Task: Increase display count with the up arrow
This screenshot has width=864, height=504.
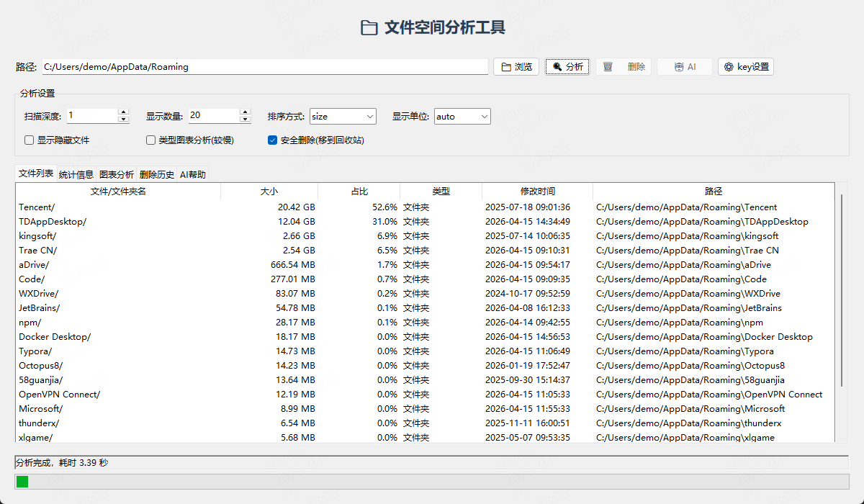Action: 246,112
